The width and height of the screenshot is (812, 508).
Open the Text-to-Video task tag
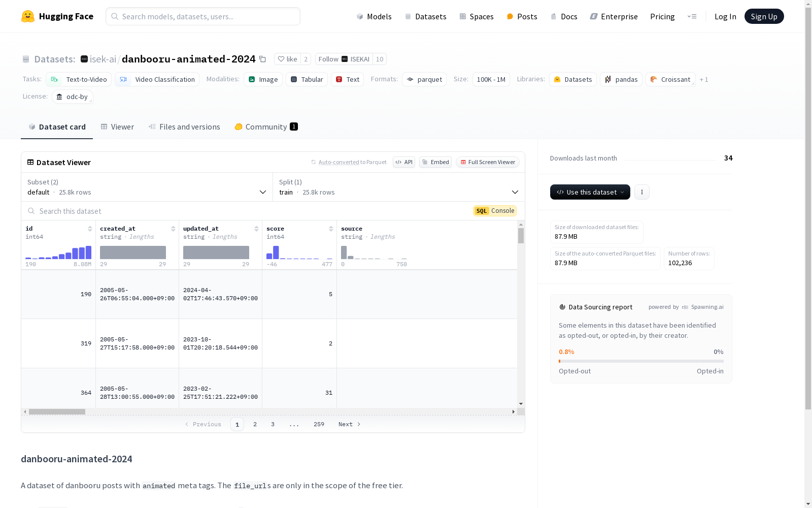pyautogui.click(x=79, y=79)
